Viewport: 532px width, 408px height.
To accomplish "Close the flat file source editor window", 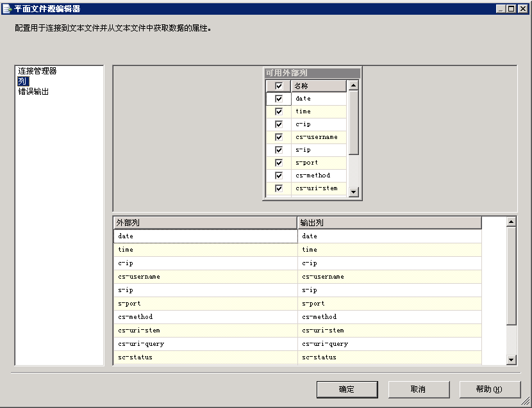I will 523,9.
